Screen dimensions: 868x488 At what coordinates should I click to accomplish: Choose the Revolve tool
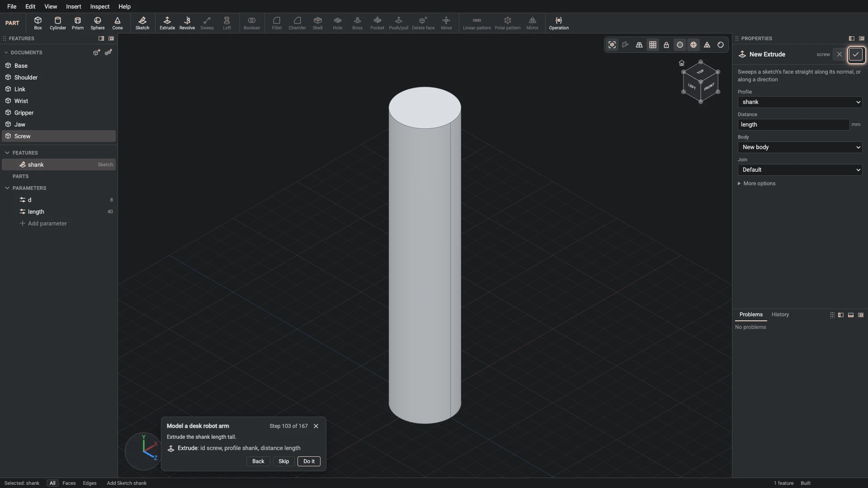coord(187,23)
